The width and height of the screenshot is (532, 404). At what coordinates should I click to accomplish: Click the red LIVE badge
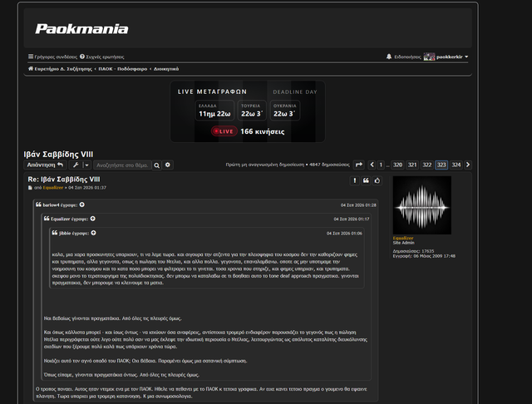coord(224,131)
